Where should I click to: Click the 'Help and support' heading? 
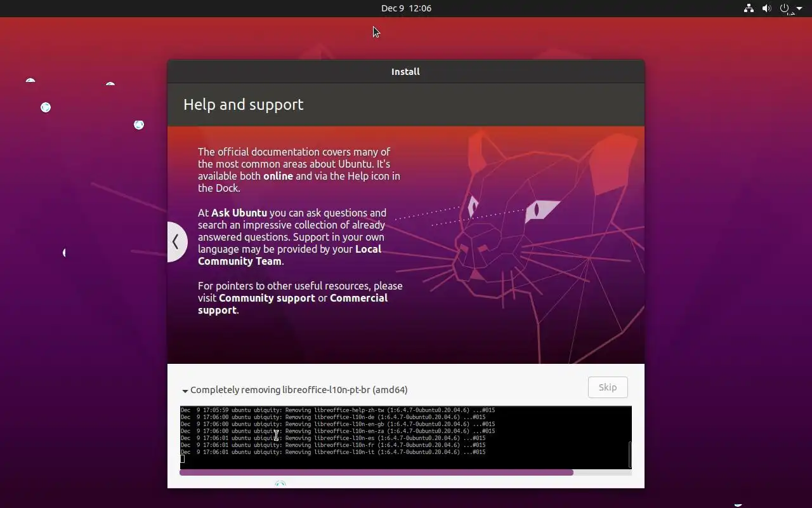244,105
